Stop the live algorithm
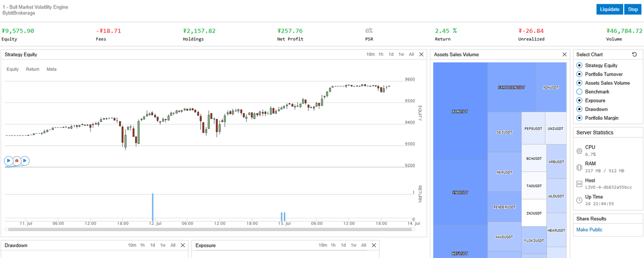The width and height of the screenshot is (644, 258). click(x=633, y=9)
